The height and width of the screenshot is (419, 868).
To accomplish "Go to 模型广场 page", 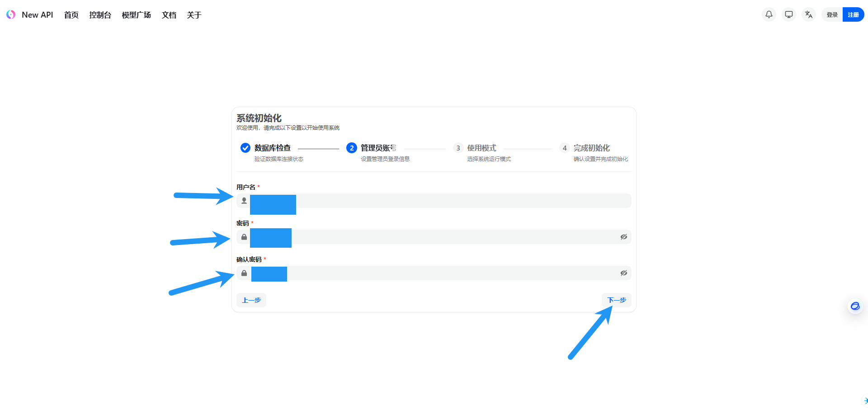I will [136, 15].
